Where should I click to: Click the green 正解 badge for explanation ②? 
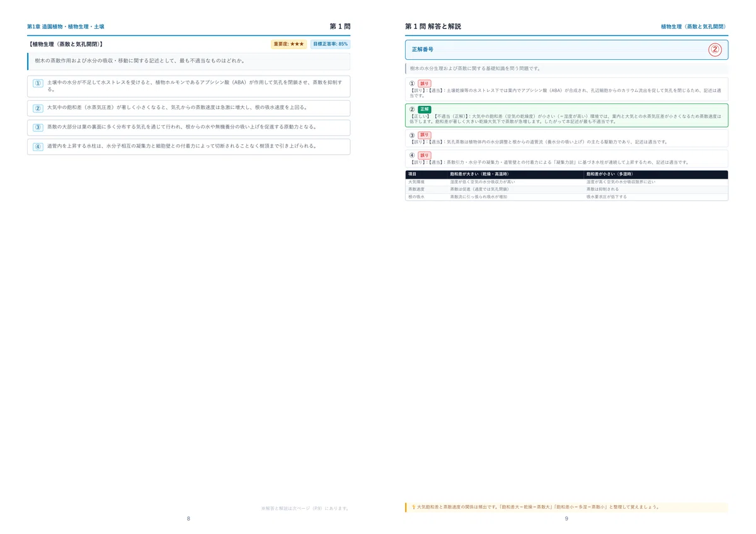pos(425,109)
